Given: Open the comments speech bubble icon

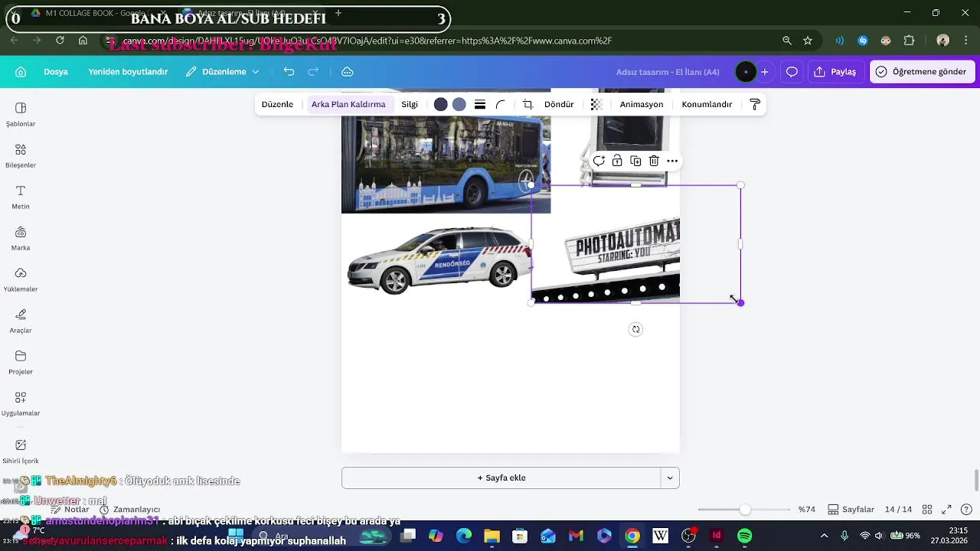Looking at the screenshot, I should [792, 72].
